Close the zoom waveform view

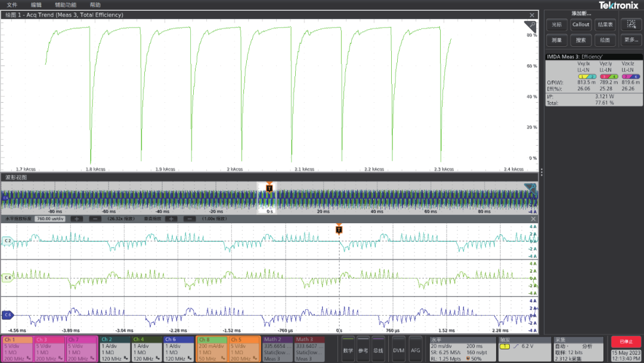pos(533,219)
